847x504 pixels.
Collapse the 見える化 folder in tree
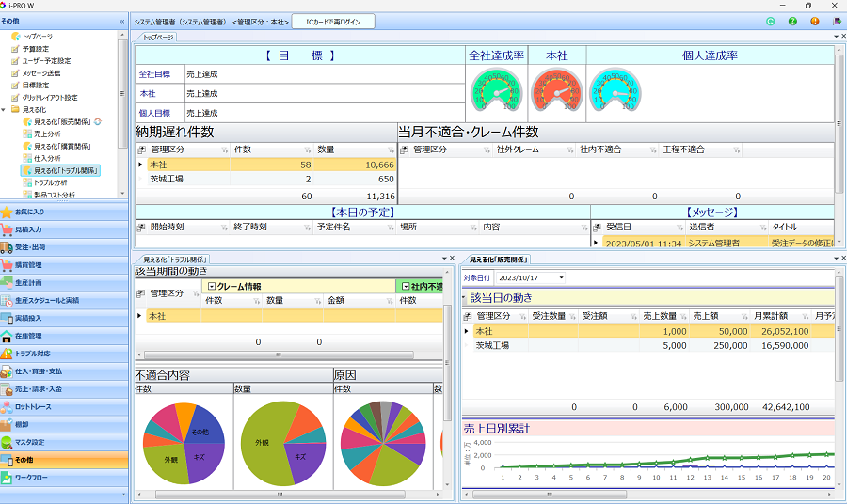click(5, 109)
